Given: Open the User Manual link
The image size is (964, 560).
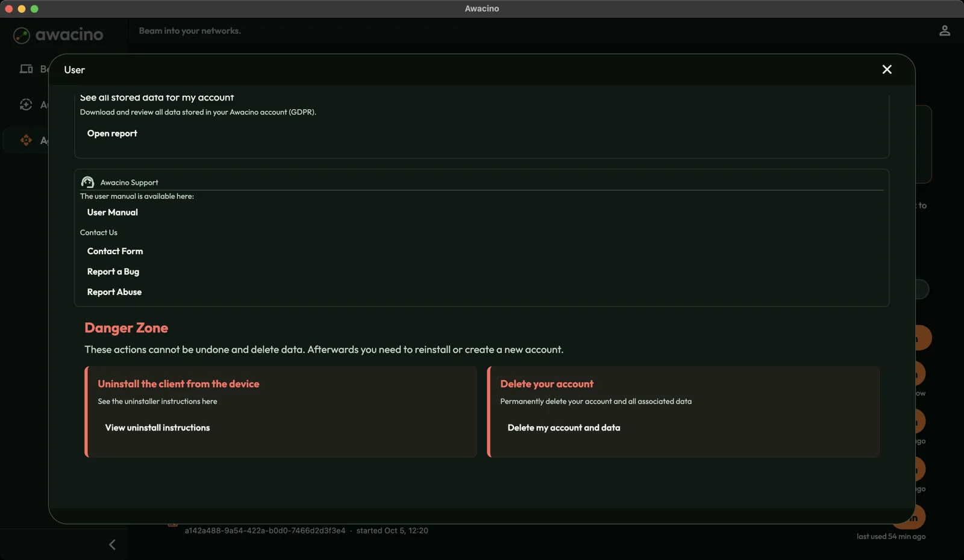Looking at the screenshot, I should (x=113, y=212).
